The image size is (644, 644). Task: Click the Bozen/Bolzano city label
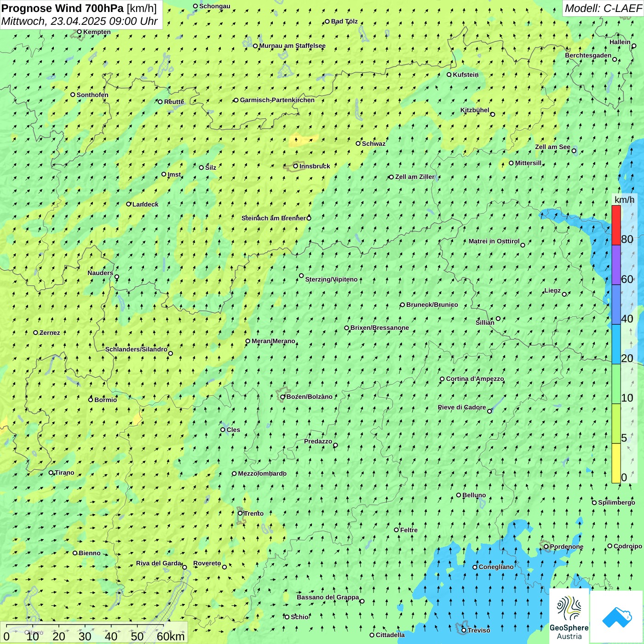click(x=310, y=397)
